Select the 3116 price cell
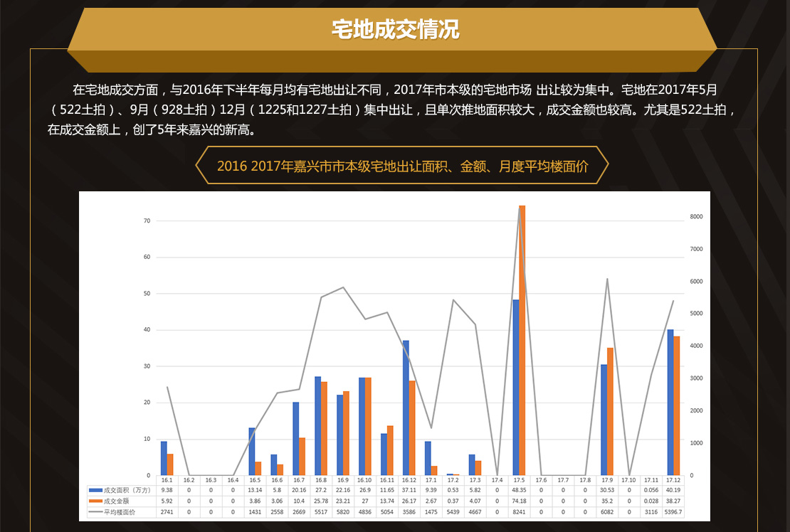Image resolution: width=790 pixels, height=532 pixels. pyautogui.click(x=651, y=512)
